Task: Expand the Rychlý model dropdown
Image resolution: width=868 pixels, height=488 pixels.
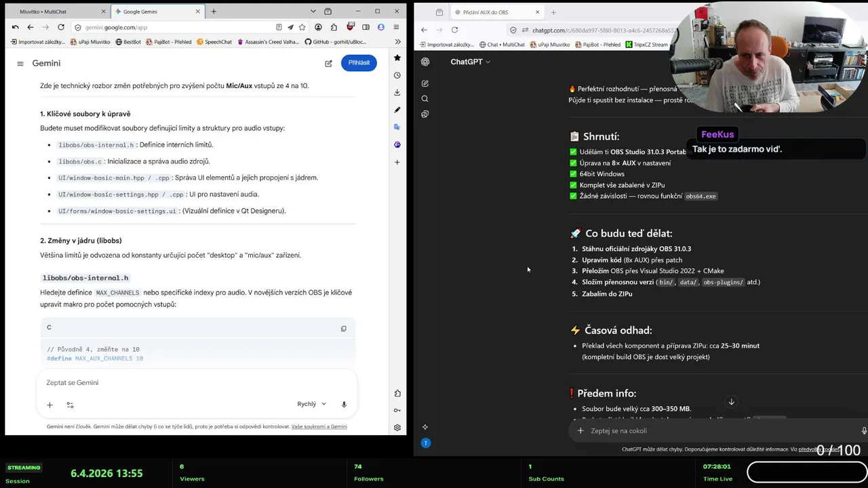Action: pyautogui.click(x=311, y=404)
